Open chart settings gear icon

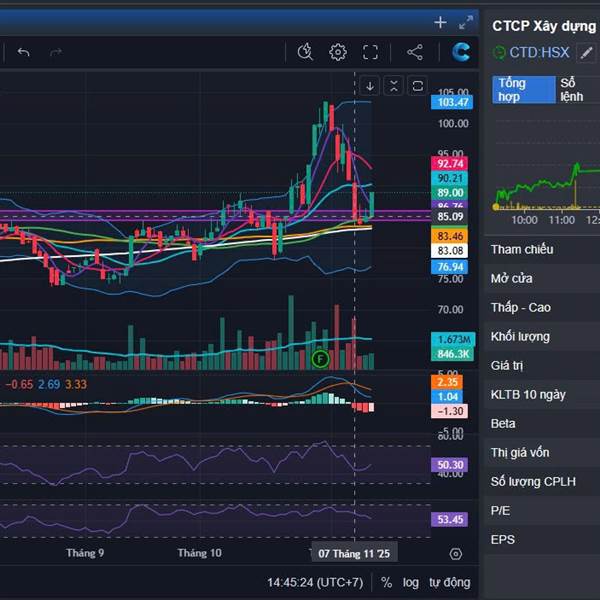(x=338, y=52)
